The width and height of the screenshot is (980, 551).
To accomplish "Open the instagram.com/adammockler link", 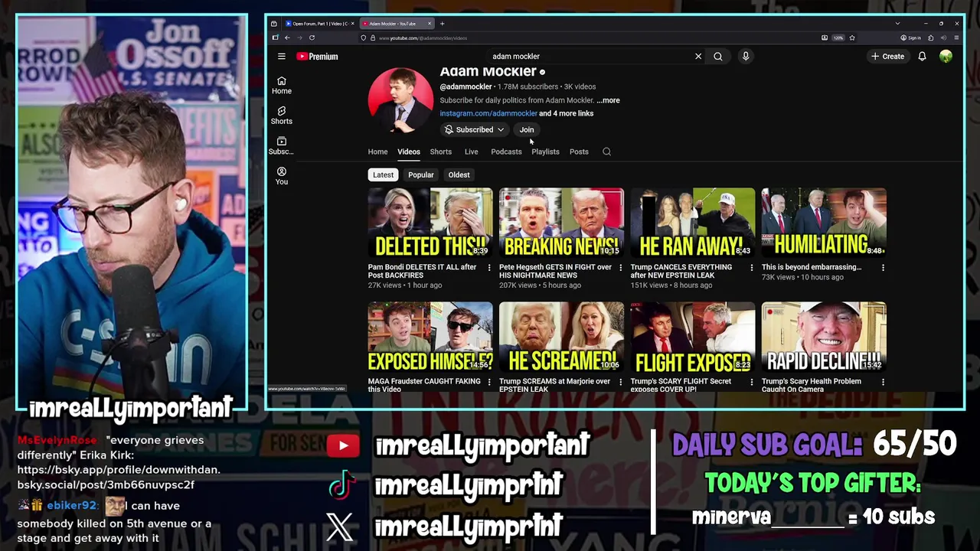I will pos(488,113).
